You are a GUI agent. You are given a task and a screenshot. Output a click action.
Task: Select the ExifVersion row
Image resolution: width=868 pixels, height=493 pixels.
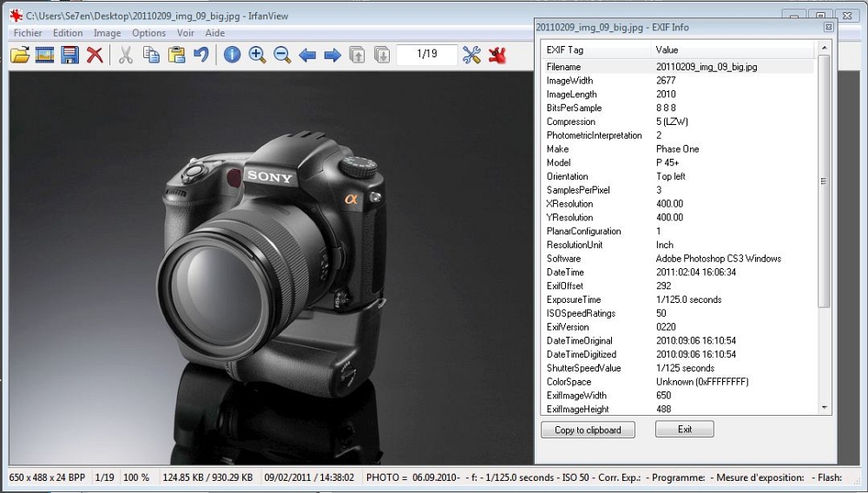[678, 327]
